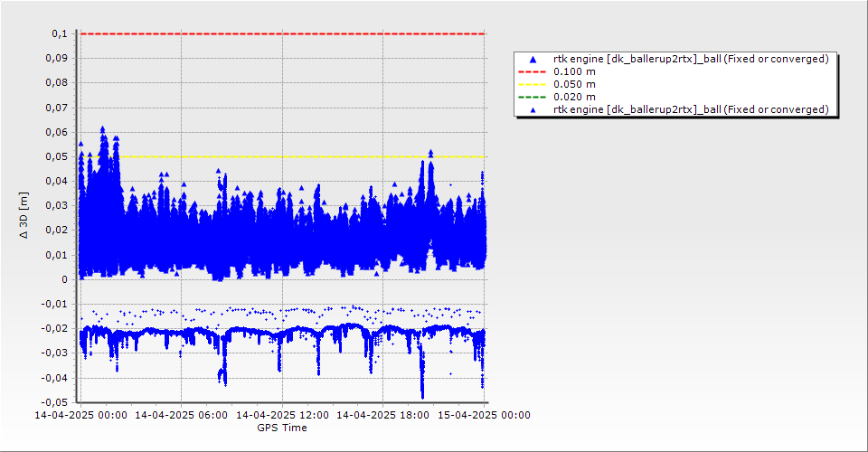Click the 0,05 y-axis tick label
The height and width of the screenshot is (452, 868).
coord(57,156)
